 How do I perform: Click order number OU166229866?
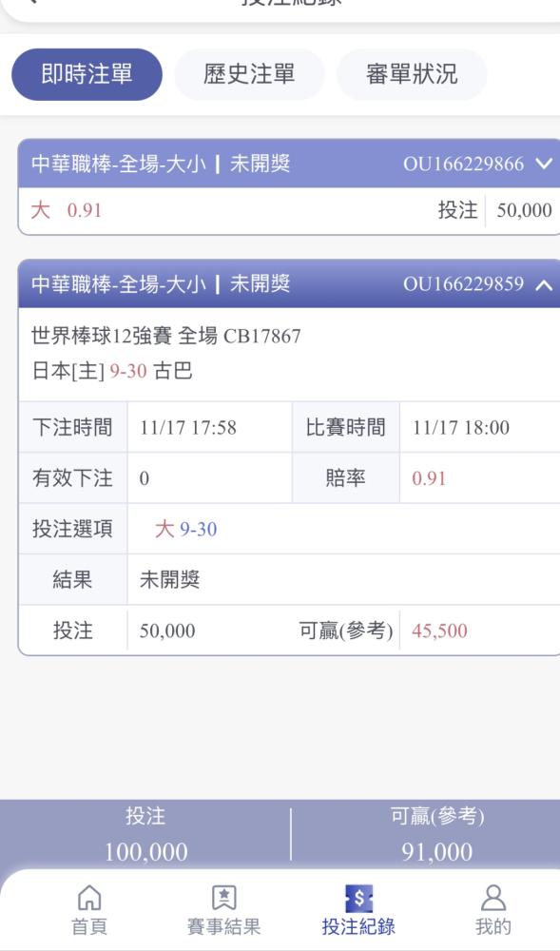[x=464, y=164]
